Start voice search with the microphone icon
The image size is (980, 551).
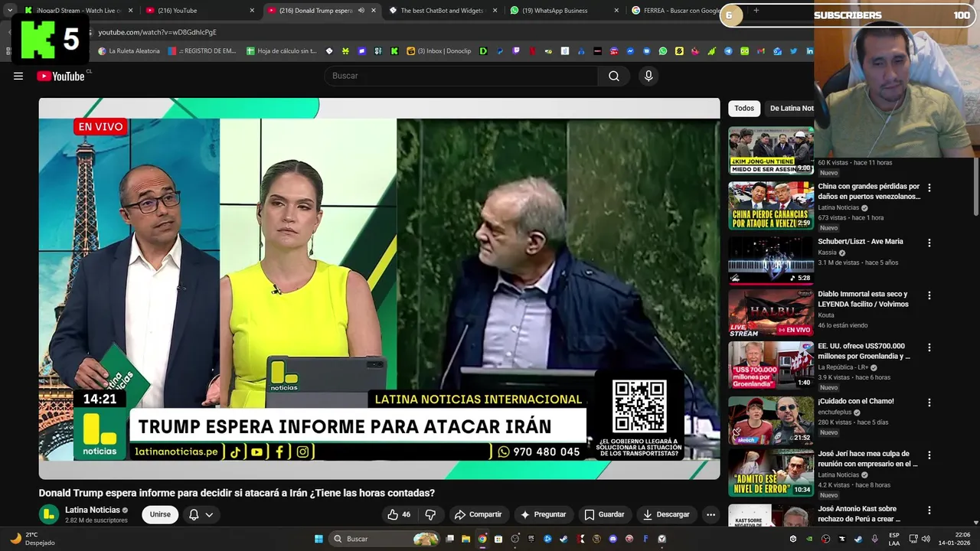point(648,76)
